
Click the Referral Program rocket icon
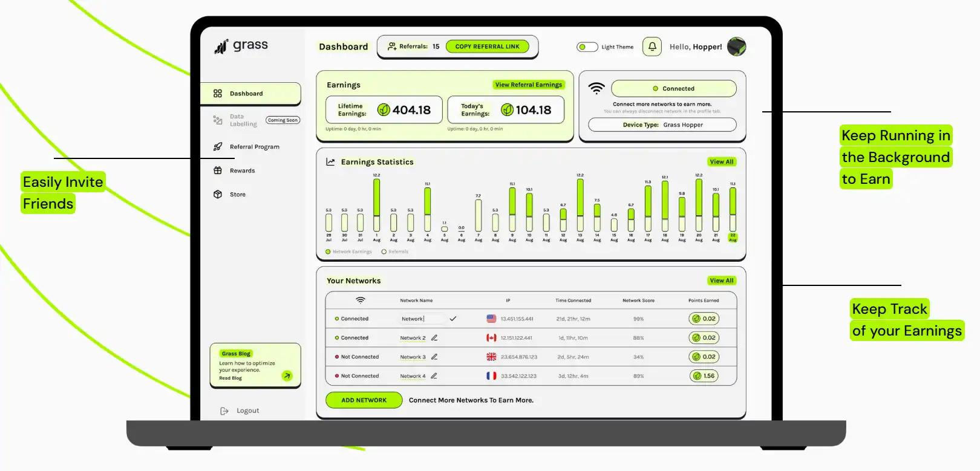point(218,147)
